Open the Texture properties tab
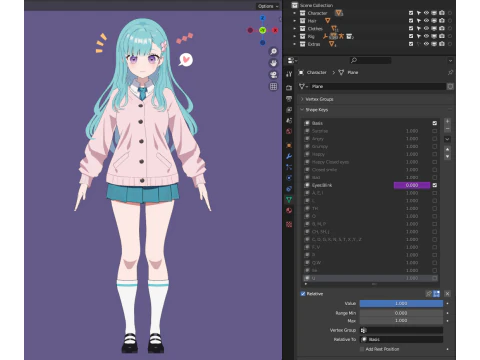The width and height of the screenshot is (480, 360). coord(289,224)
